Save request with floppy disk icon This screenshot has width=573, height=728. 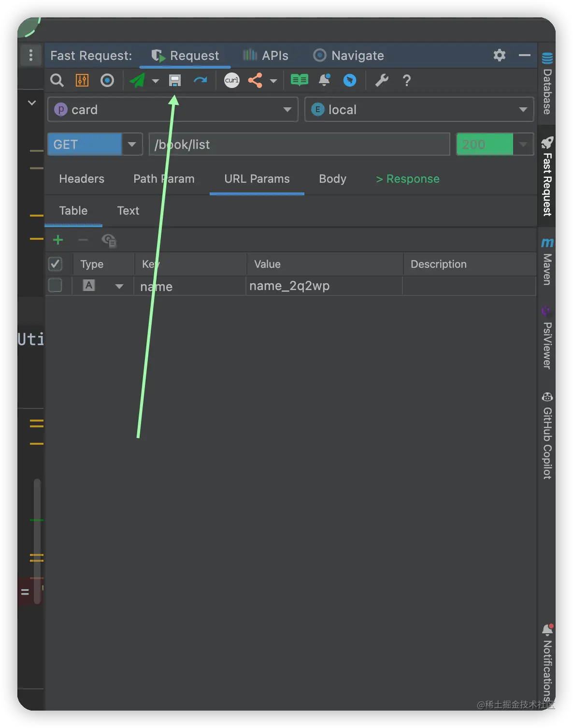[175, 80]
